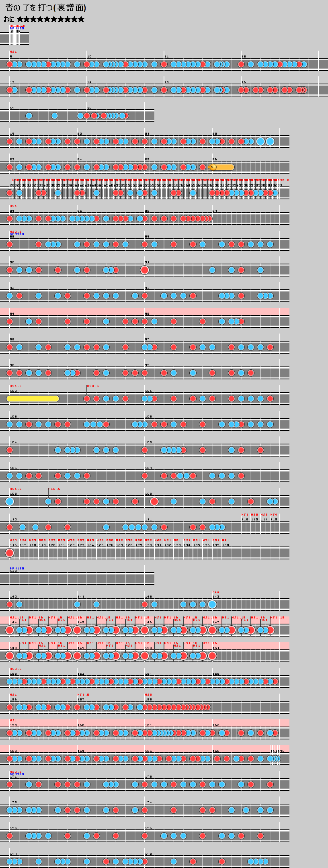Click the BPM155 label at measure 139
The width and height of the screenshot is (328, 868).
17,569
